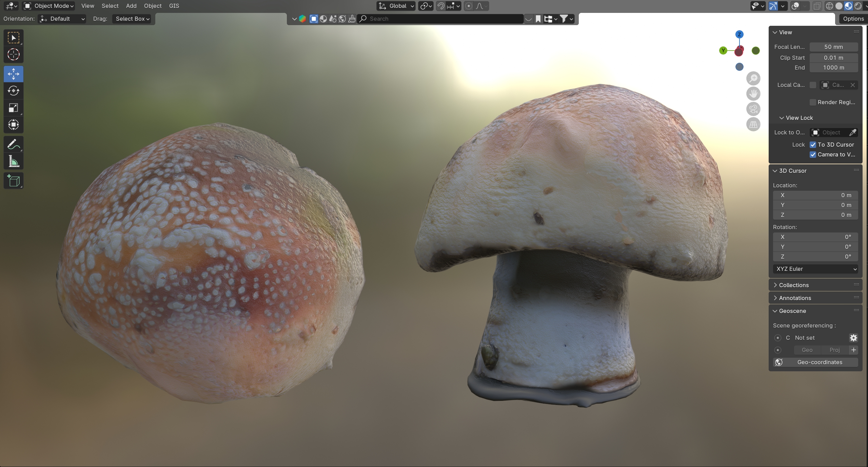The width and height of the screenshot is (868, 467).
Task: Click the Focal Length value field
Action: point(833,47)
